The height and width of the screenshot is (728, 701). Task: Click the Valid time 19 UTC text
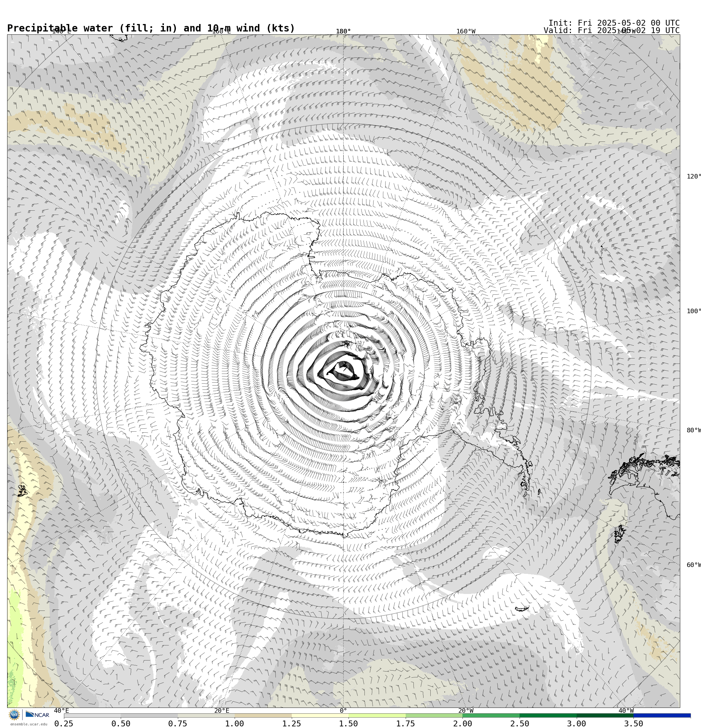tap(611, 31)
